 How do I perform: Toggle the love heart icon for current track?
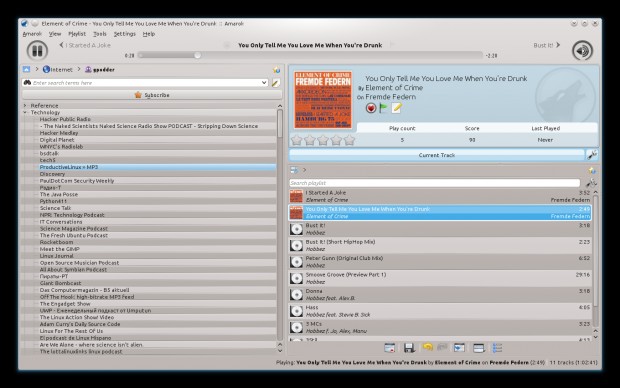370,108
